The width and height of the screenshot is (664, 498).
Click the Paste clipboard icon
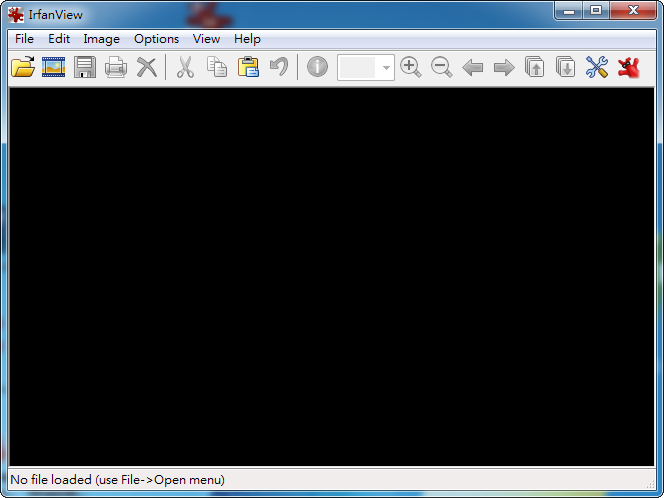pyautogui.click(x=248, y=67)
